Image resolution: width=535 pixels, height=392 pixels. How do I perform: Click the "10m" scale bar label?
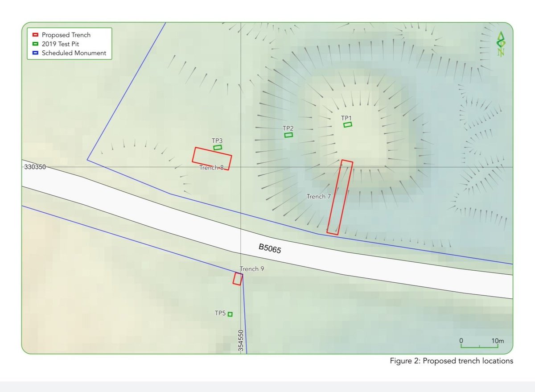point(498,341)
